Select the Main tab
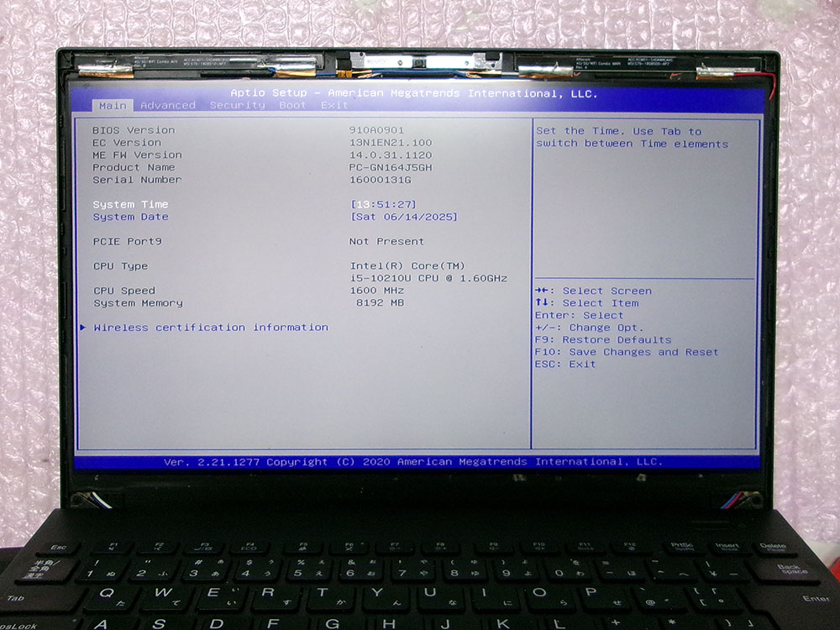The width and height of the screenshot is (840, 630). tap(113, 106)
